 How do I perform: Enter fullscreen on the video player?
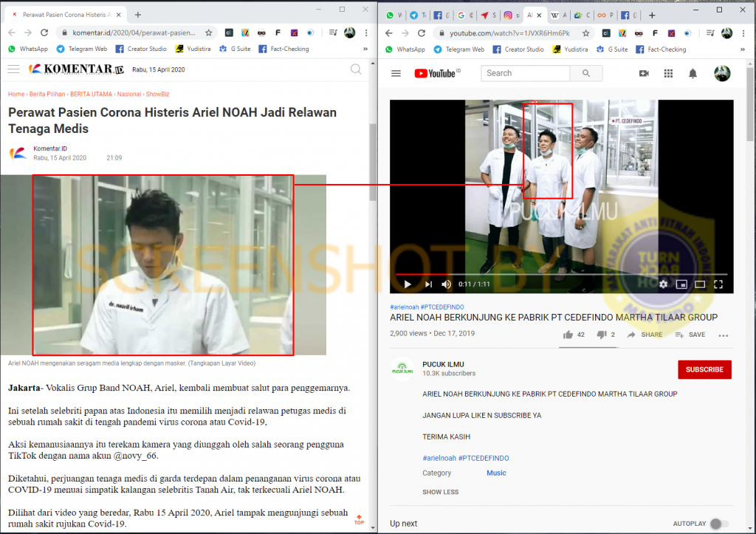tap(718, 284)
